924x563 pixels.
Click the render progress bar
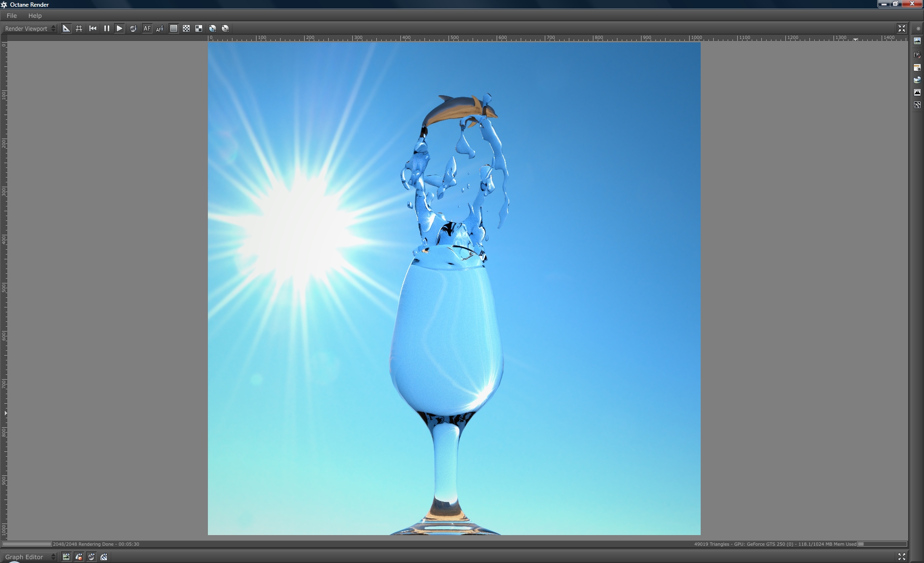coord(27,544)
